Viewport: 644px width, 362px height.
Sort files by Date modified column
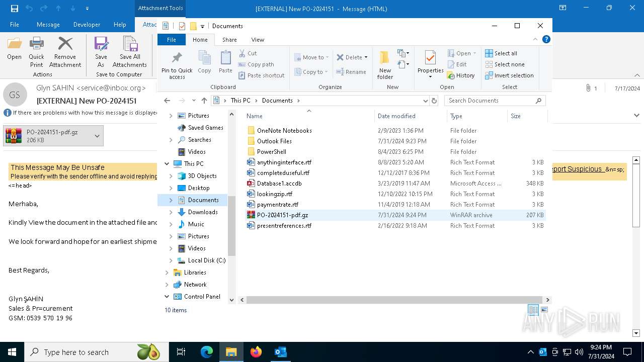[x=396, y=116]
